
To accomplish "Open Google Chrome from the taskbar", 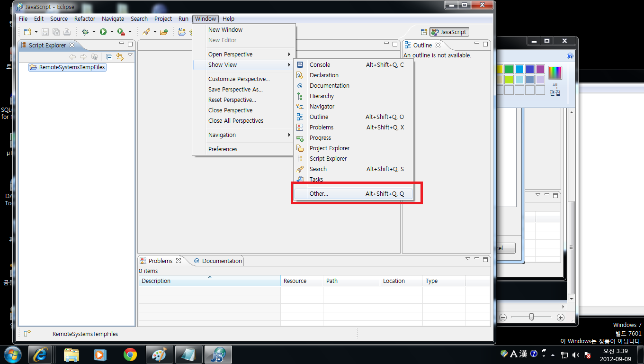I will [x=130, y=354].
